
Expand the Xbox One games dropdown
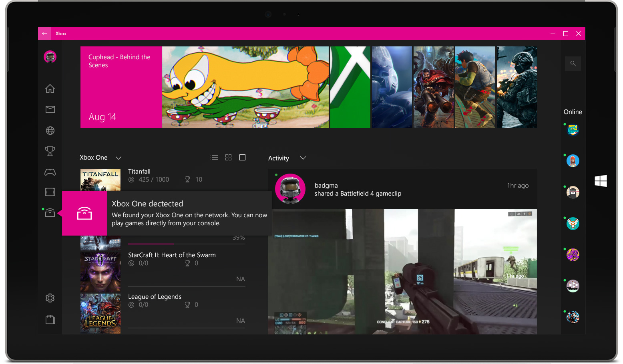(x=118, y=158)
